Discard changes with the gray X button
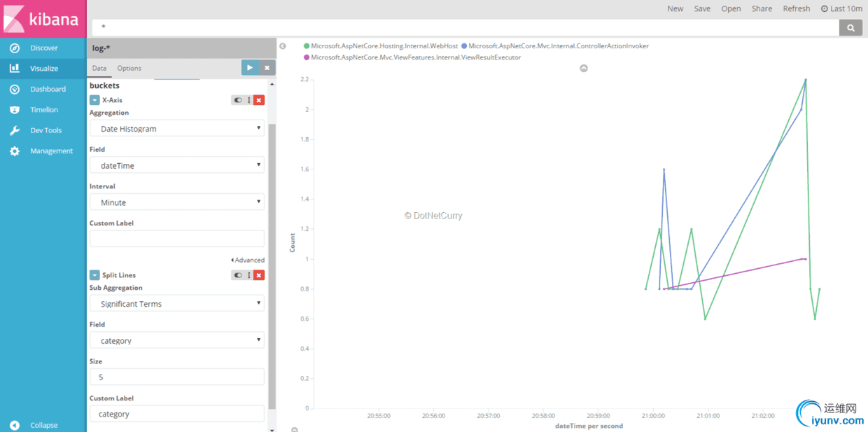The image size is (868, 432). [267, 67]
